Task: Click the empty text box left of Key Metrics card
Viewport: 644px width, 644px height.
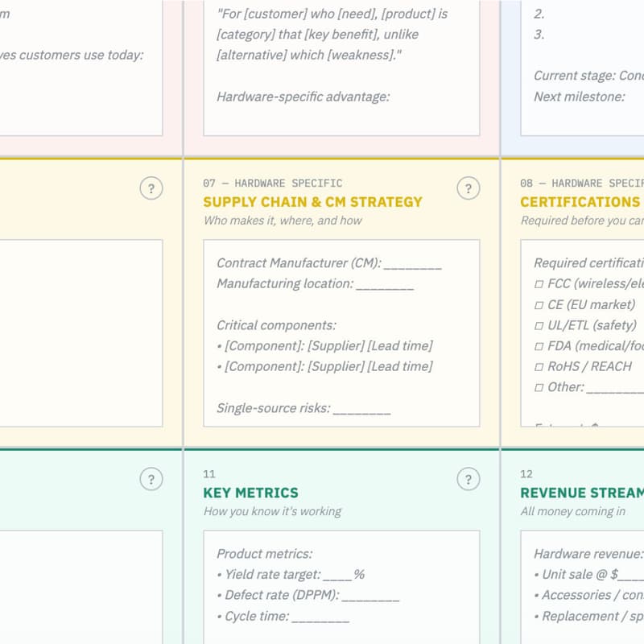Action: point(81,587)
